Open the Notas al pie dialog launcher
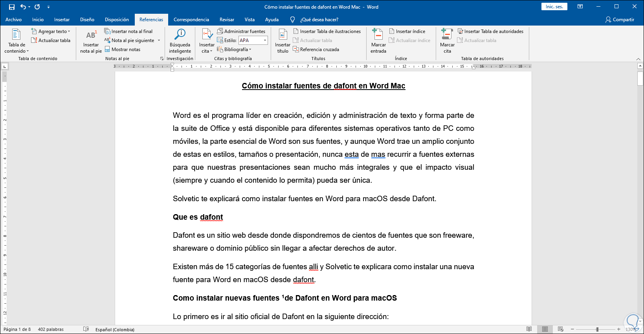The height and width of the screenshot is (334, 644). click(162, 59)
